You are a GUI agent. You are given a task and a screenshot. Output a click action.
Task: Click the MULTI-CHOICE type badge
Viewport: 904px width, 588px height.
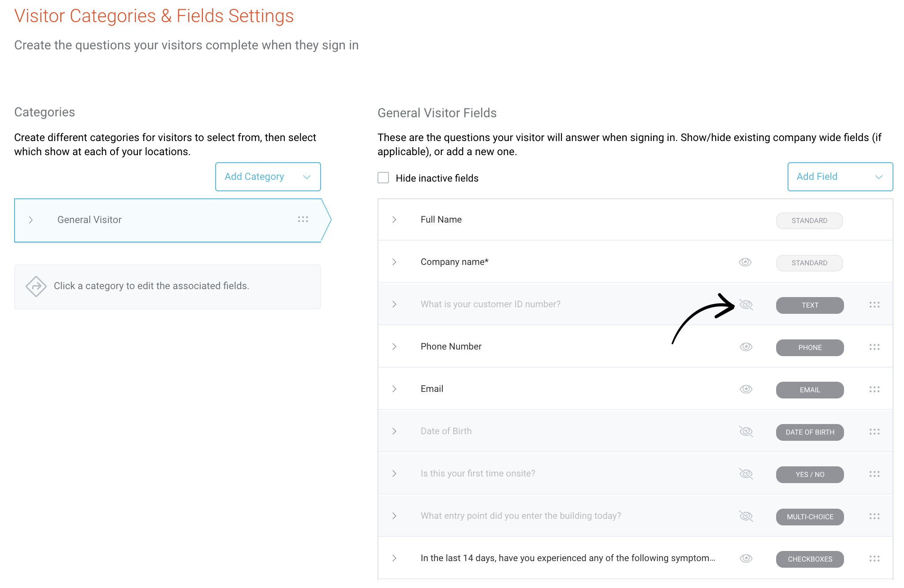pyautogui.click(x=810, y=517)
